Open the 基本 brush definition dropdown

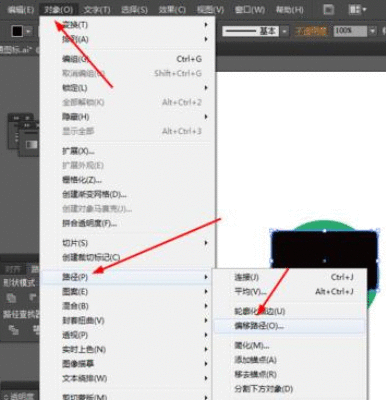284,31
